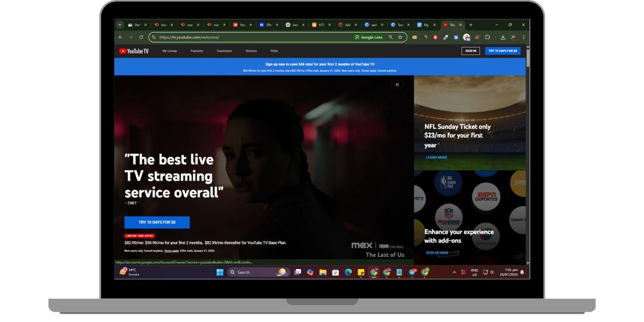Screen dimensions: 644x322
Task: Show hidden system tray icons
Action: click(x=455, y=272)
